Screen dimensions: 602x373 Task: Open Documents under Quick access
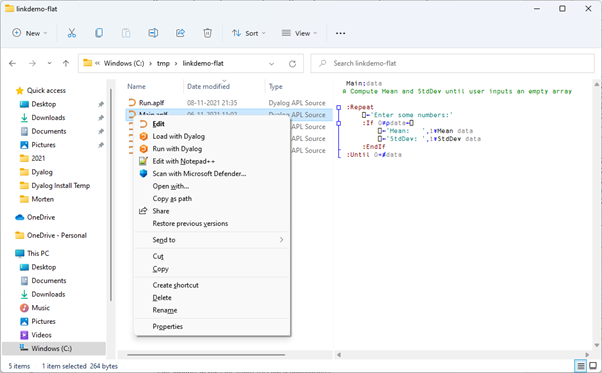[x=49, y=131]
